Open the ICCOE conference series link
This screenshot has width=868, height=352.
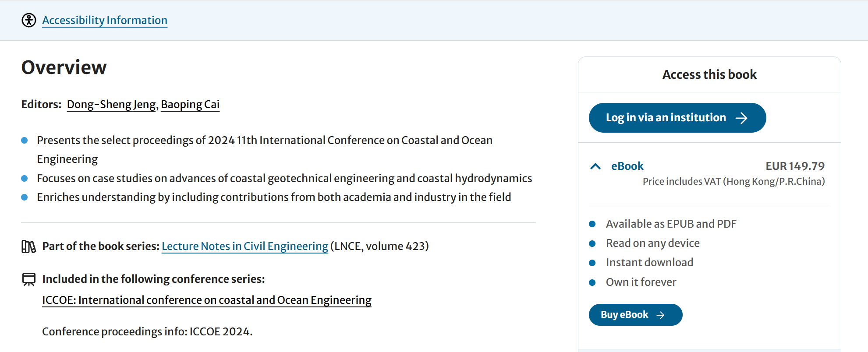coord(206,300)
